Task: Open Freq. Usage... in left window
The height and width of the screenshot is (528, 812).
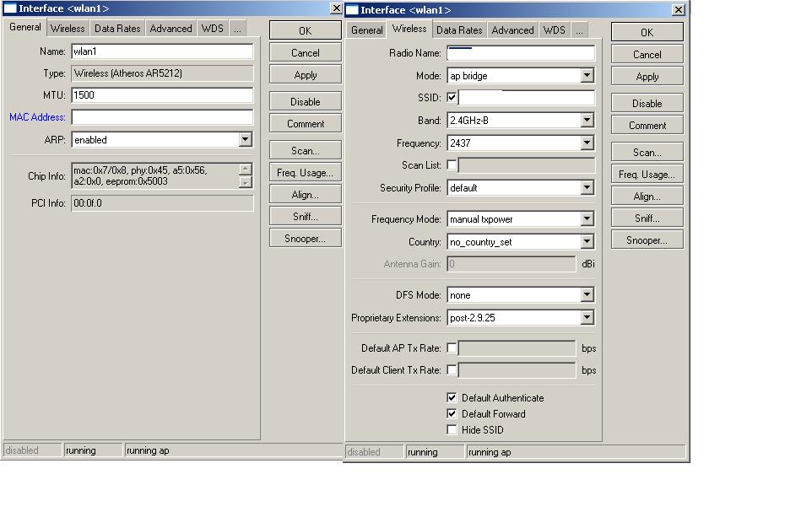Action: [305, 173]
